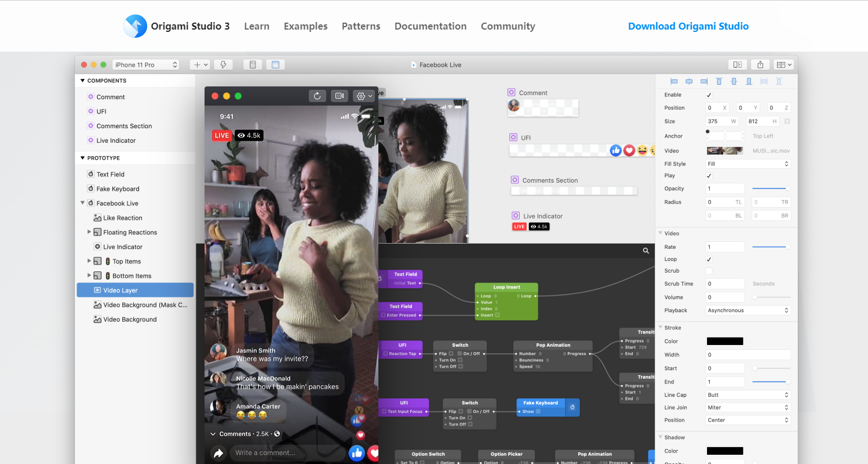Screen dimensions: 868x464
Task: Click the align horizontal centers icon
Action: click(689, 82)
